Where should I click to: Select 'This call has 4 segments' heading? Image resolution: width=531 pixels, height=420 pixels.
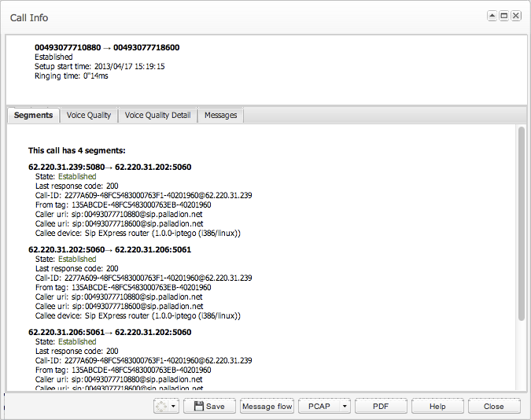pyautogui.click(x=77, y=151)
